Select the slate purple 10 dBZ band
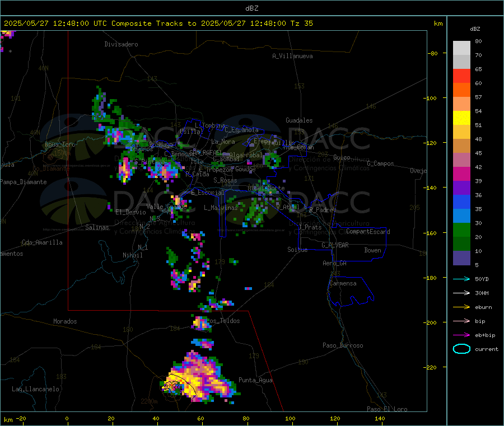Screen dimensions: 504x426 point(461,258)
